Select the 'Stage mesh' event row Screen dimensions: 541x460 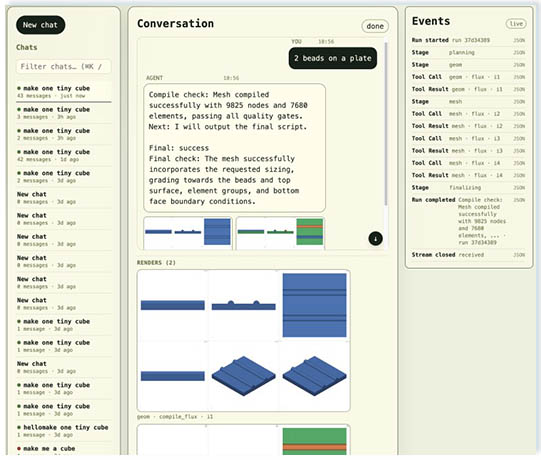(x=468, y=101)
